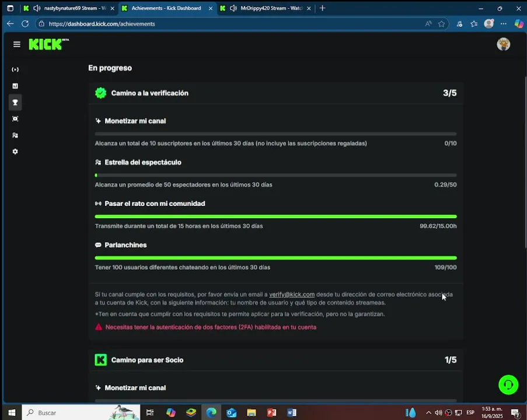Show hidden system tray icons

(428, 412)
